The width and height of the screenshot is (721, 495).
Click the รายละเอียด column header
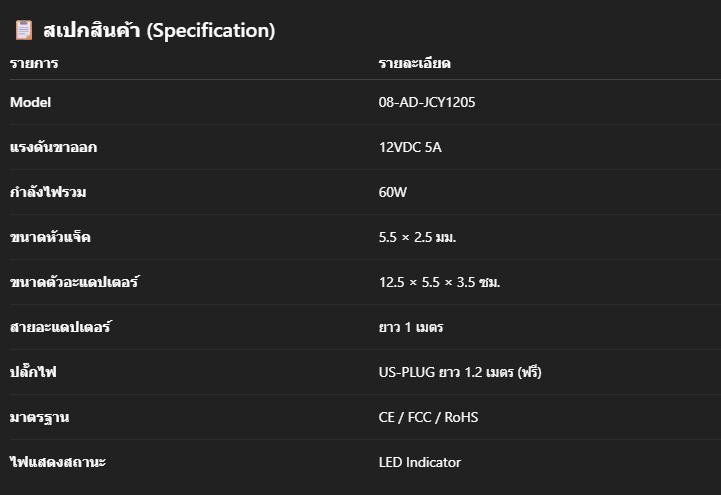click(x=414, y=63)
